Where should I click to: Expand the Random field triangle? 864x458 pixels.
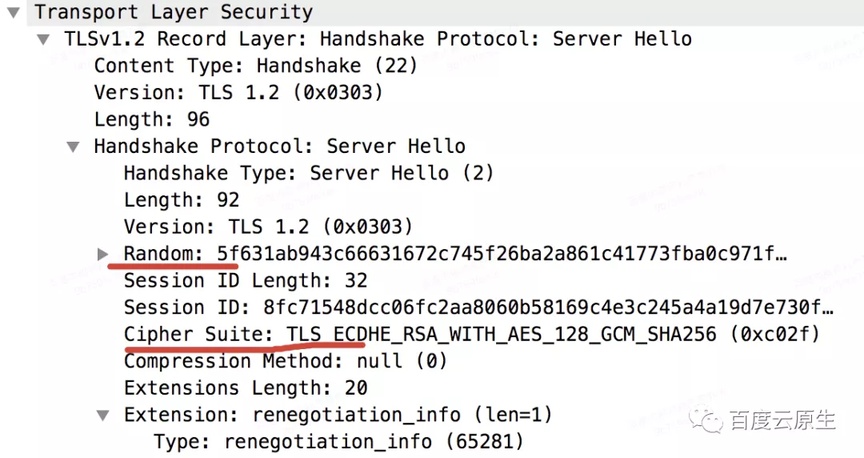[102, 254]
